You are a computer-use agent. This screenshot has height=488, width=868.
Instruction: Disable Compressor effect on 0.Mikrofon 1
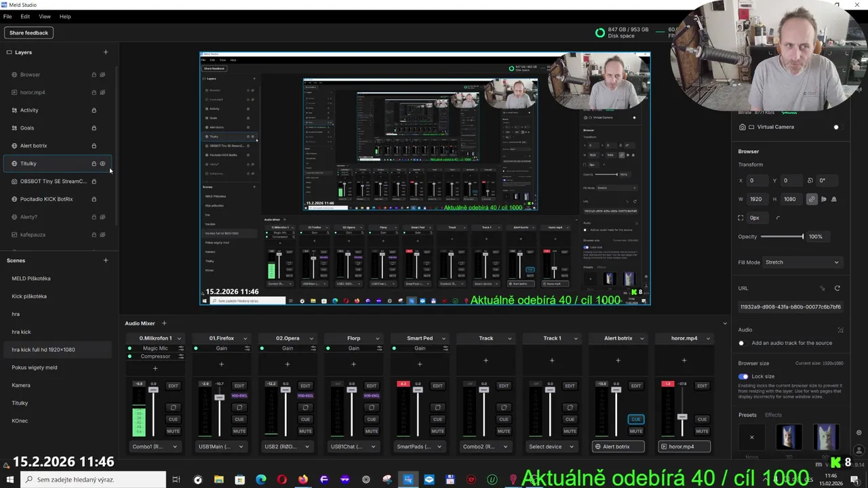130,357
